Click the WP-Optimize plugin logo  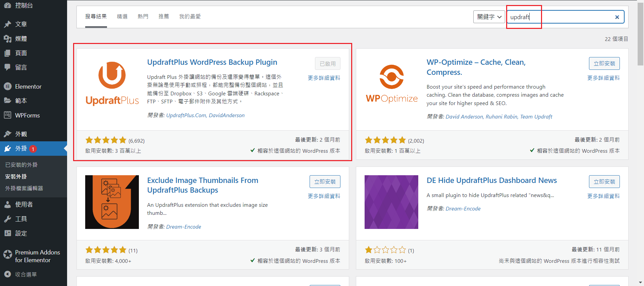point(391,84)
